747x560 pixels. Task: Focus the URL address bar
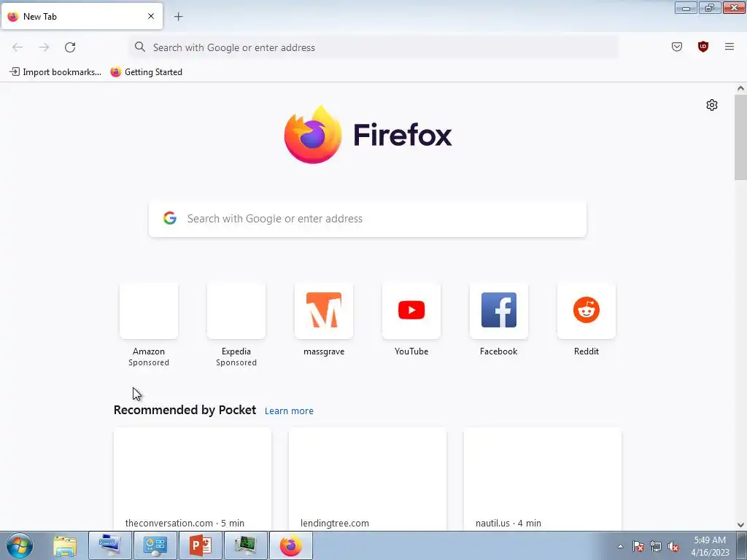click(x=373, y=47)
